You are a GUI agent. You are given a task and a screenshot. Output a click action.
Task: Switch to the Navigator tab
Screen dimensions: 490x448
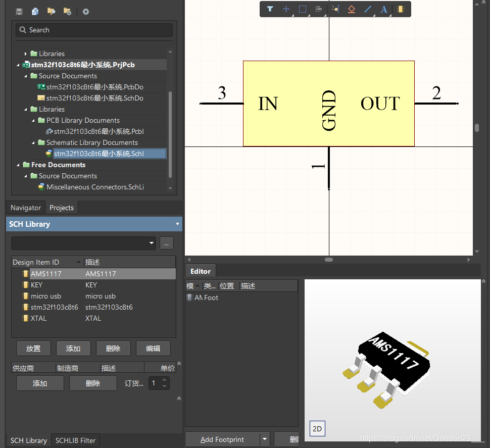(26, 208)
